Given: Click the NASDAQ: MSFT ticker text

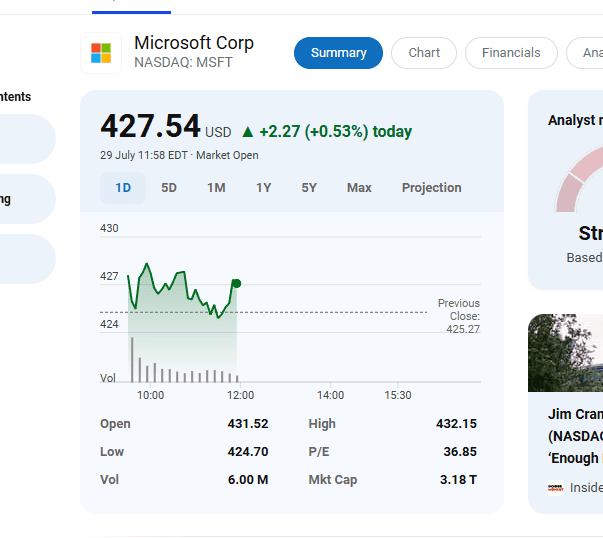Looking at the screenshot, I should [x=183, y=62].
